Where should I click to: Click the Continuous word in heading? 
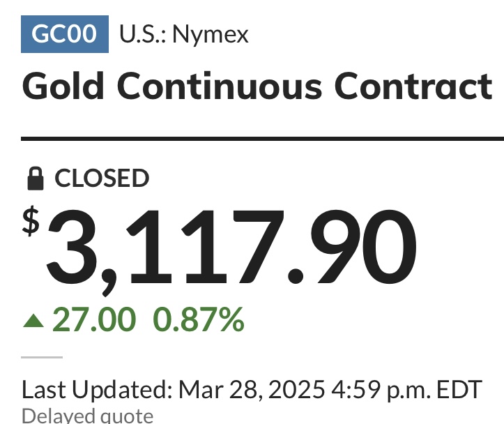[220, 86]
